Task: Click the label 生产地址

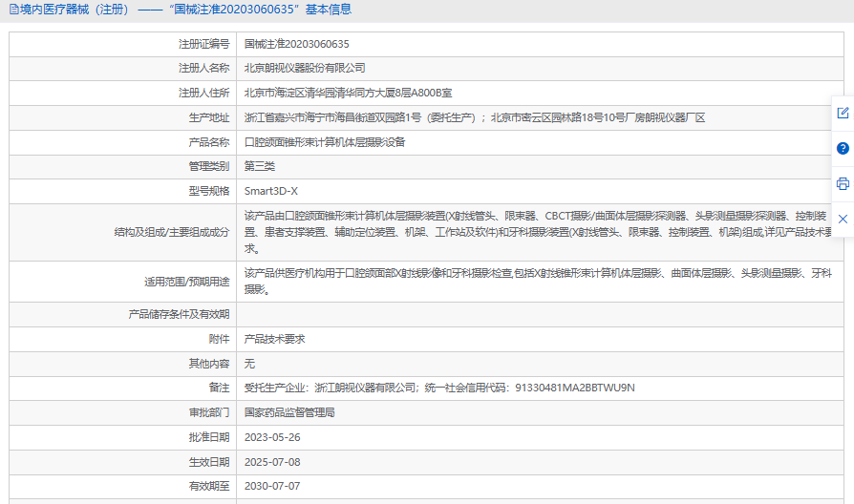Action: (x=209, y=117)
